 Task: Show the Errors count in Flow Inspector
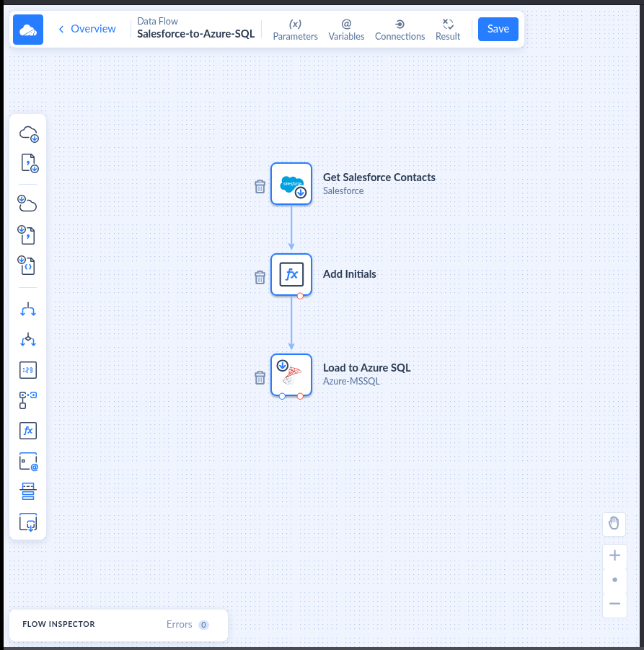(188, 624)
